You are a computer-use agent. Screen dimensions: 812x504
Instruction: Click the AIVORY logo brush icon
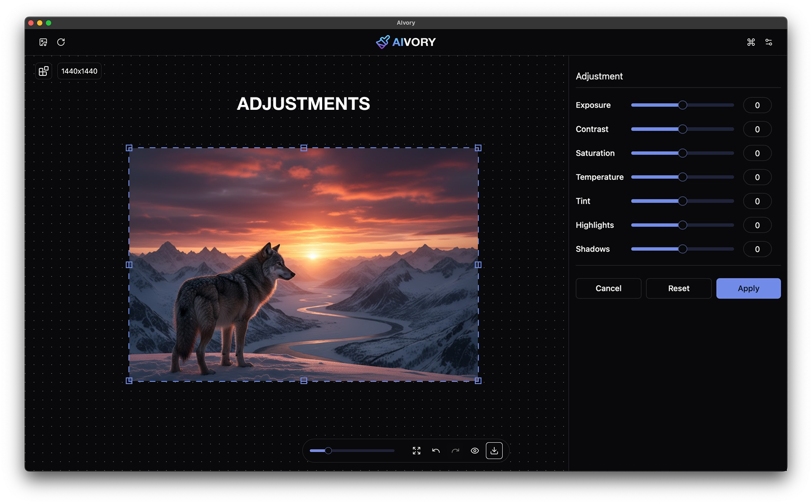tap(382, 42)
